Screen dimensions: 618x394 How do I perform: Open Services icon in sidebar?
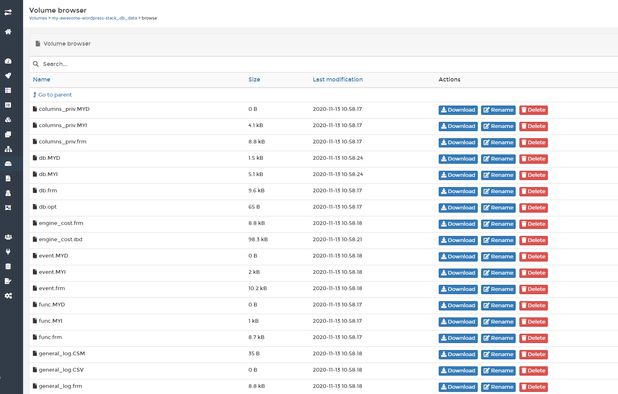pyautogui.click(x=8, y=105)
